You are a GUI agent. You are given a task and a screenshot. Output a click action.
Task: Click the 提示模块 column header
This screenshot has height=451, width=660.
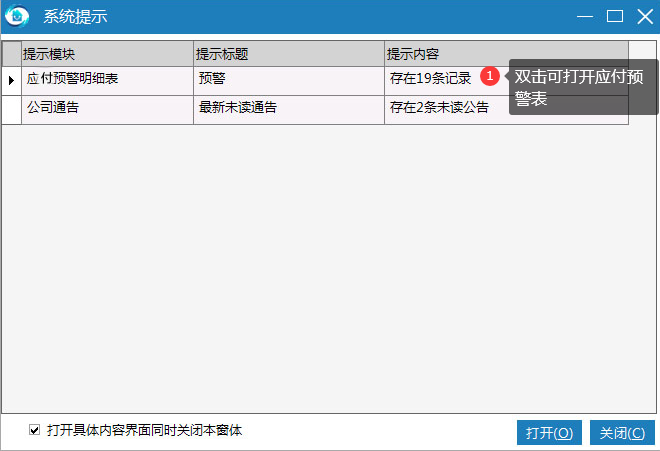coord(107,54)
